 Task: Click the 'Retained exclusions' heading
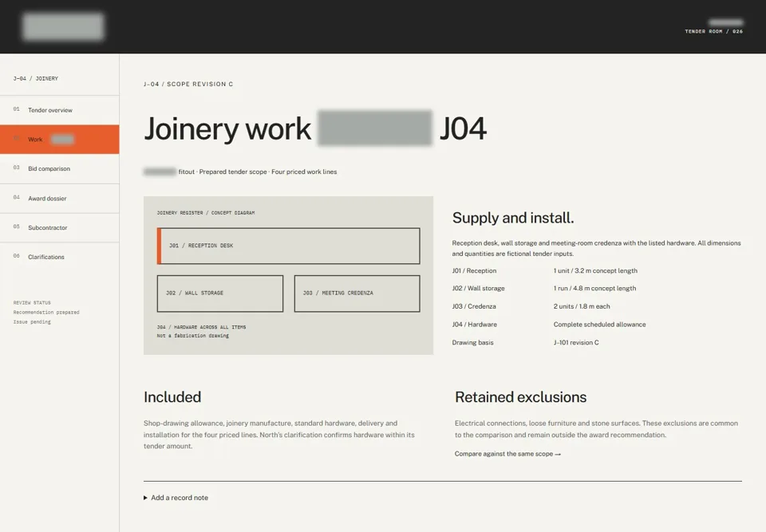point(520,396)
